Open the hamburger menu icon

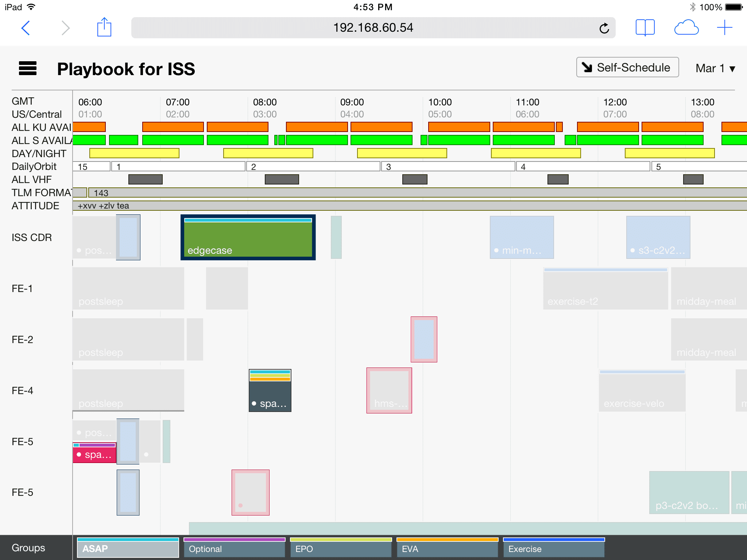[28, 69]
